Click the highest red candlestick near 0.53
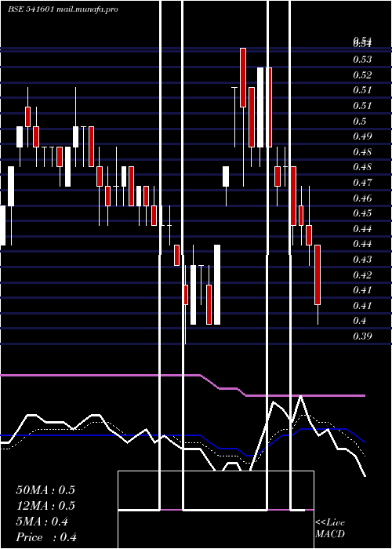 point(243,78)
